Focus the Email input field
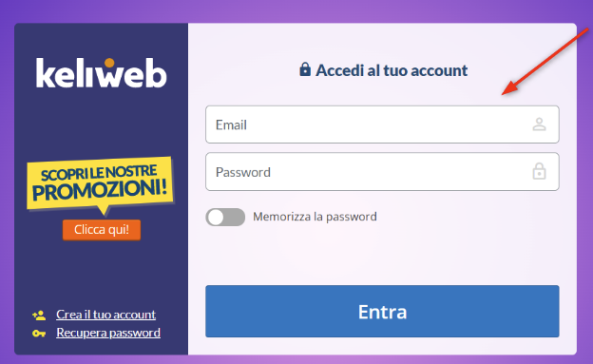 (x=382, y=125)
